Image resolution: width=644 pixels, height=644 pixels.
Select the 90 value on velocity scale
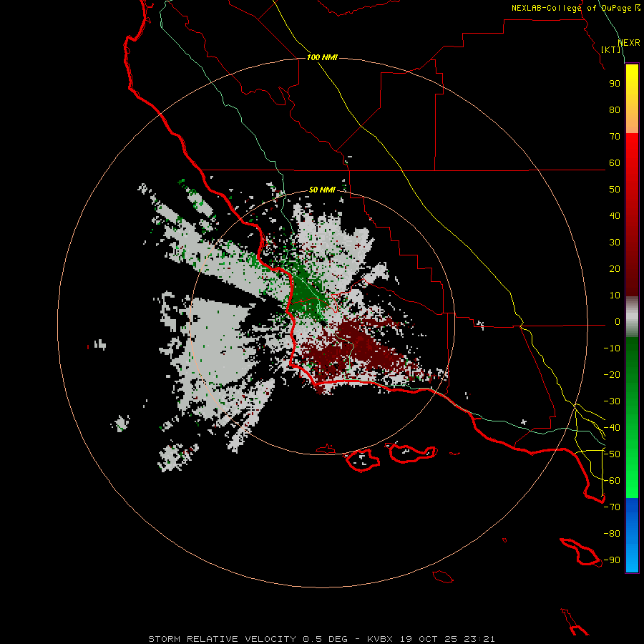pos(615,84)
